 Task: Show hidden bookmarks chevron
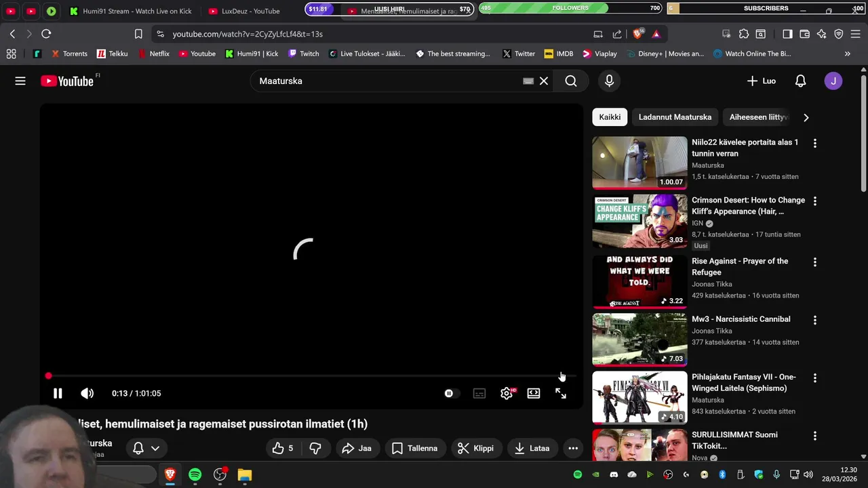point(847,54)
